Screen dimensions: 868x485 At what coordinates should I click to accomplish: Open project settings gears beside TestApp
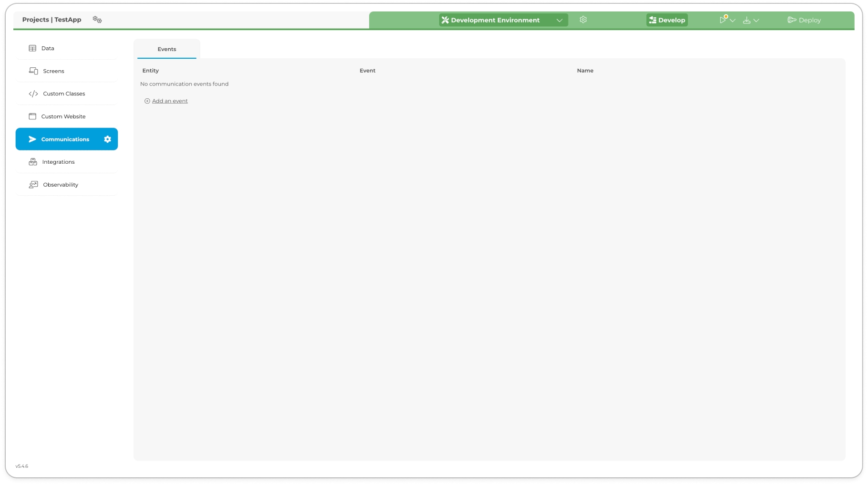97,20
